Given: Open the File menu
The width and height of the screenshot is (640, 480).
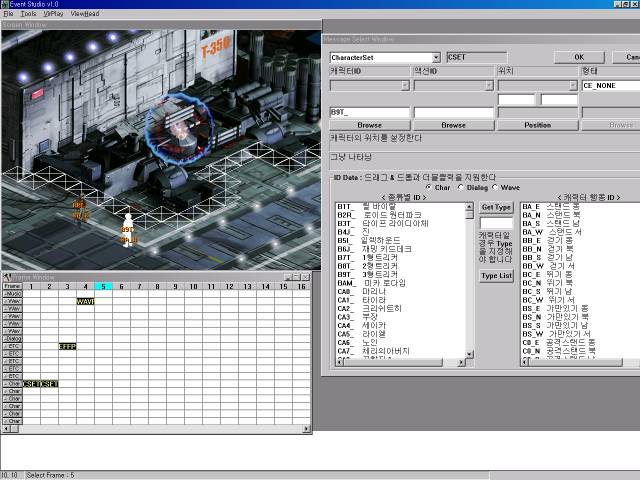Looking at the screenshot, I should point(8,14).
